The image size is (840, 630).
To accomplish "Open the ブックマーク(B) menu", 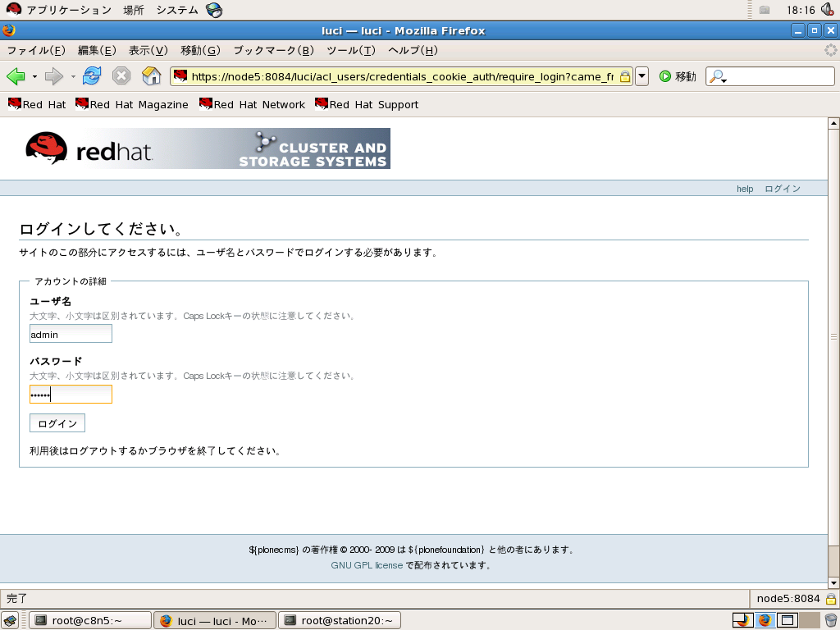I will click(x=274, y=50).
